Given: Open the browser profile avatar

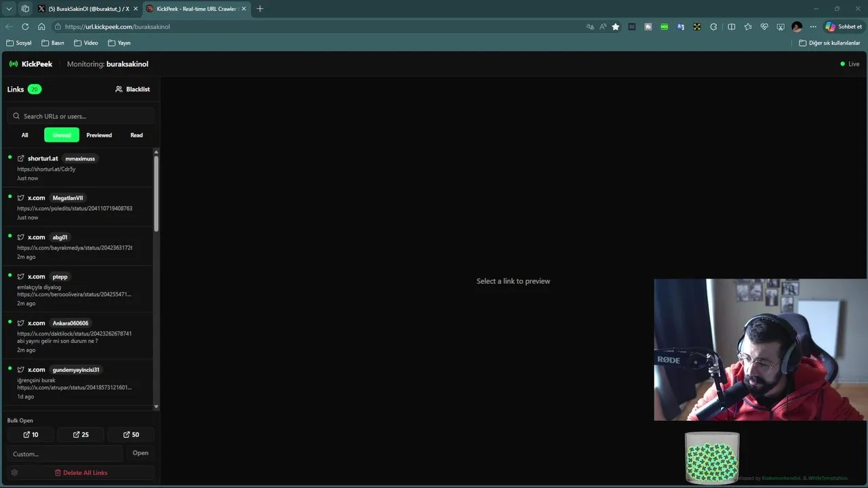Looking at the screenshot, I should pyautogui.click(x=797, y=26).
